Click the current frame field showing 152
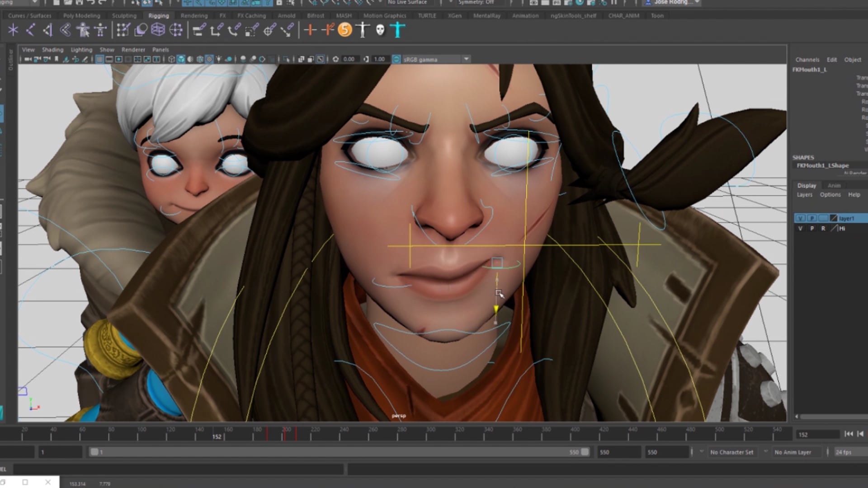This screenshot has height=488, width=868. [818, 435]
